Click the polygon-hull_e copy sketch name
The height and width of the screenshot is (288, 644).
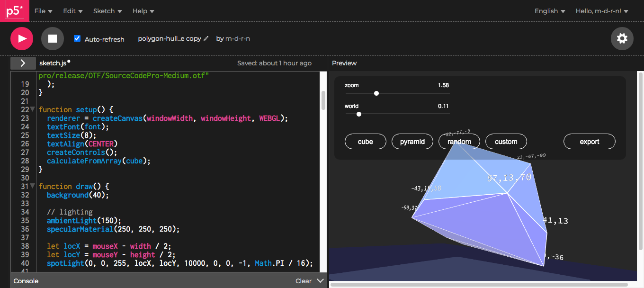(x=170, y=39)
